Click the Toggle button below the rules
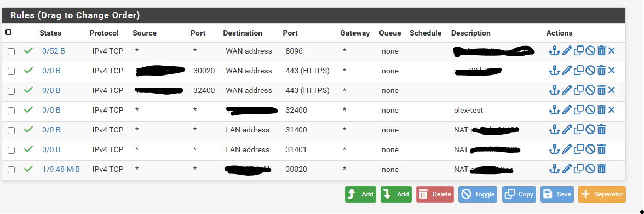Viewport: 644px width, 214px height. pyautogui.click(x=478, y=194)
